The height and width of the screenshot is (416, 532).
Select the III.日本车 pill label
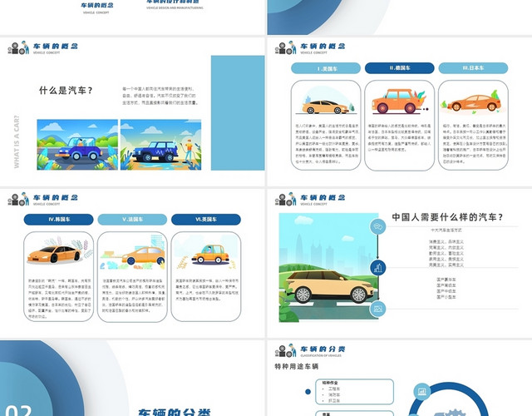(473, 68)
